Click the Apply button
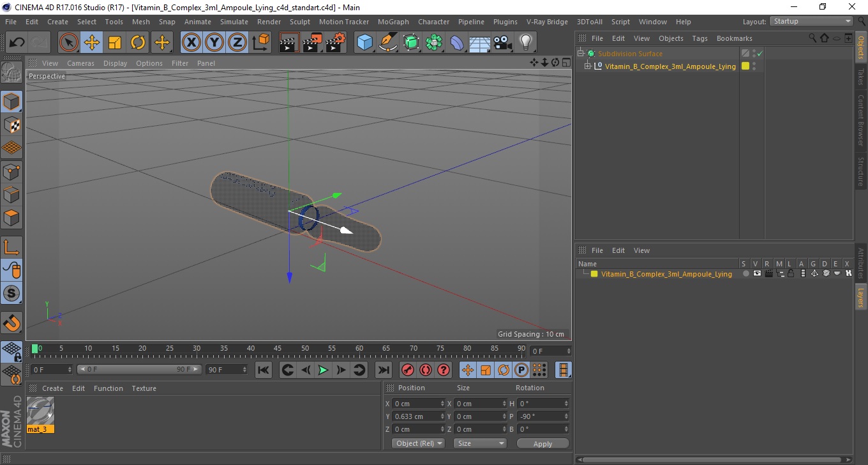 point(542,443)
